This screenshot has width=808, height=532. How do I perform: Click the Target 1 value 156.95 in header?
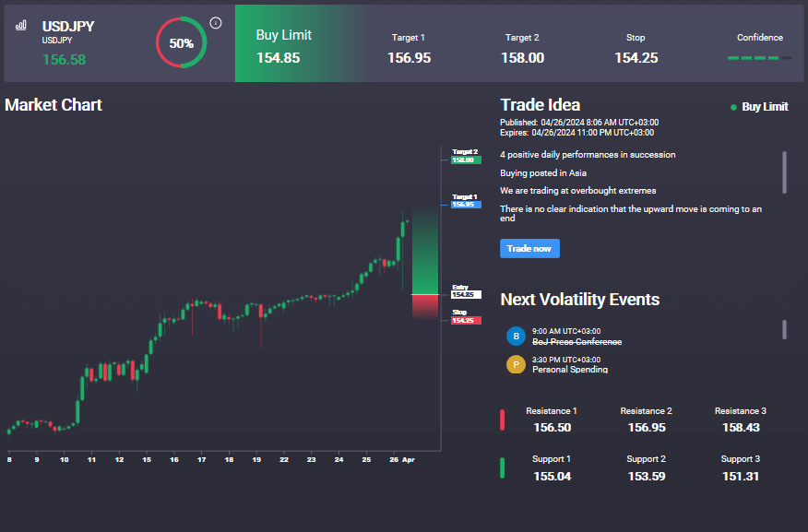pyautogui.click(x=409, y=58)
